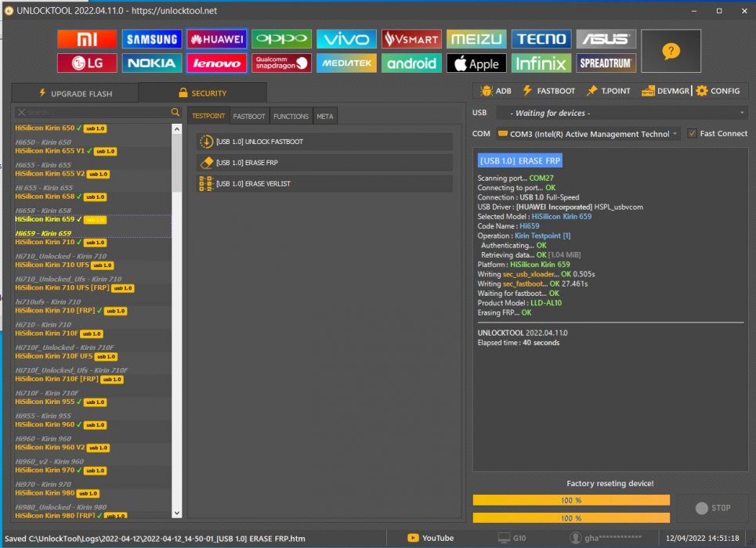Toggle the Fast Connect checkbox
This screenshot has height=548, width=756.
click(692, 134)
